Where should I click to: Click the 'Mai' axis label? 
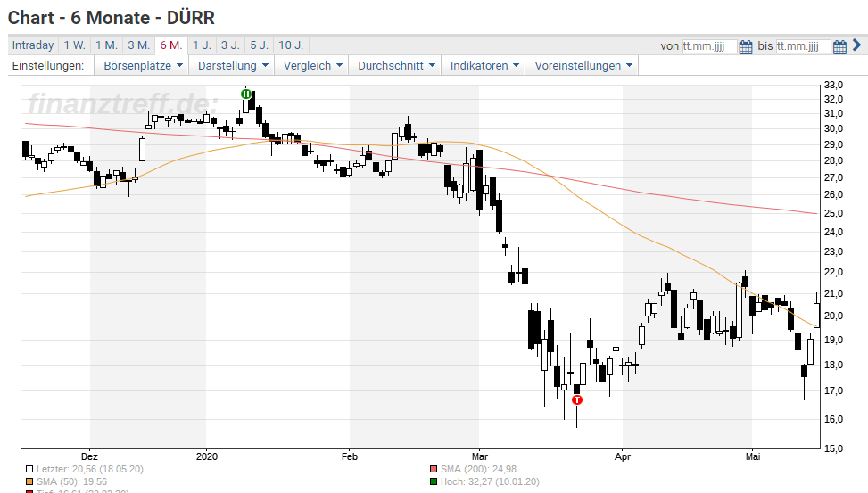753,456
